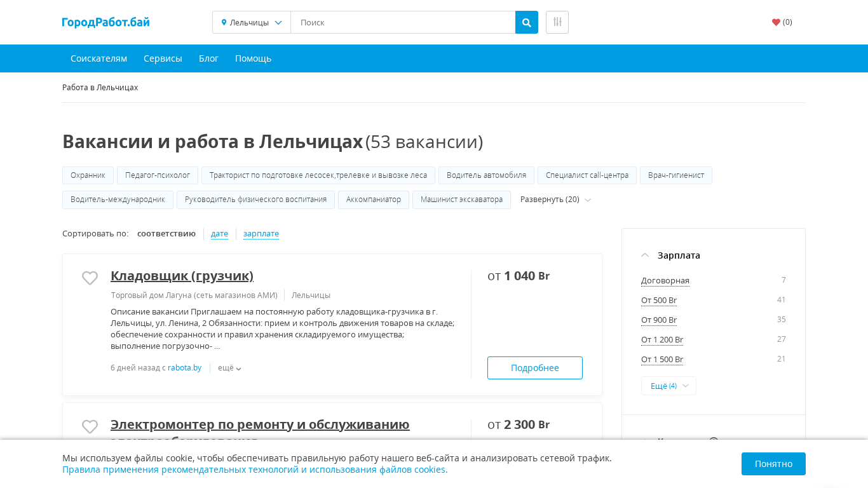Filter by salary От 1 200 Br

[662, 340]
